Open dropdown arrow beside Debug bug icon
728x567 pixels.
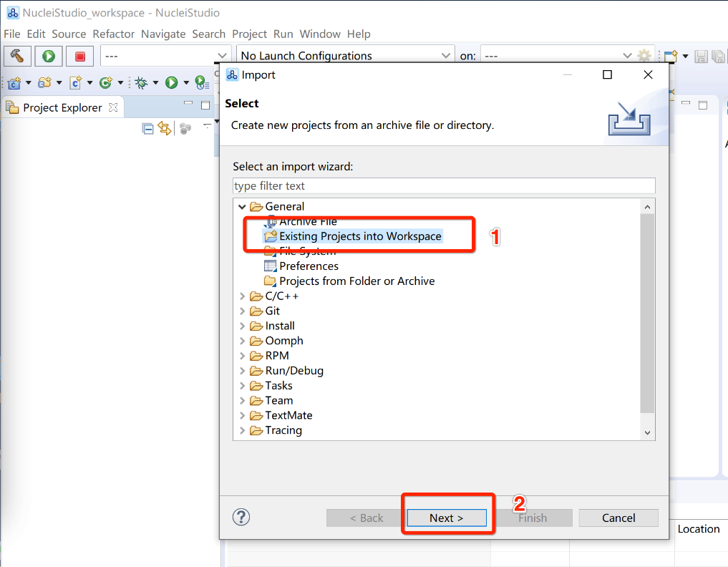click(x=155, y=82)
